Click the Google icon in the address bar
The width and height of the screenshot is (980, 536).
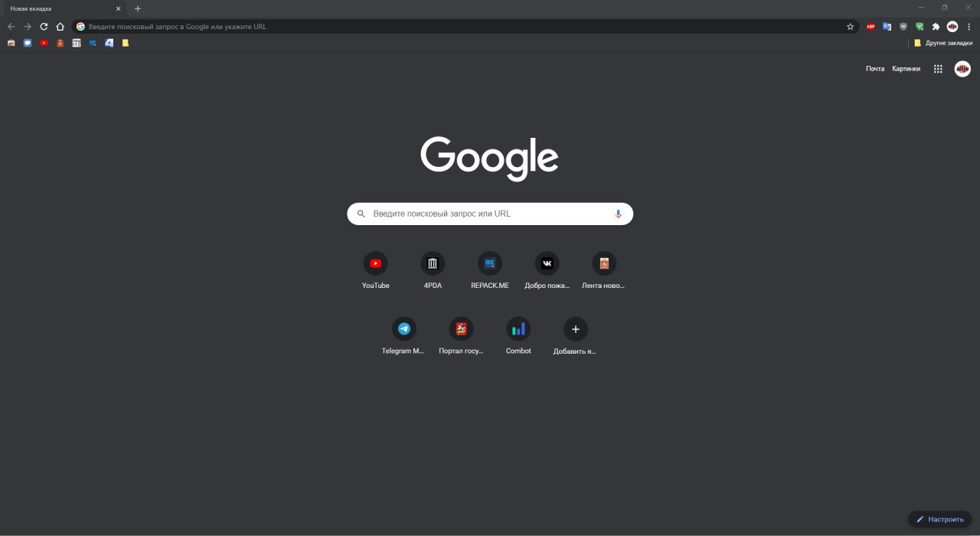80,26
